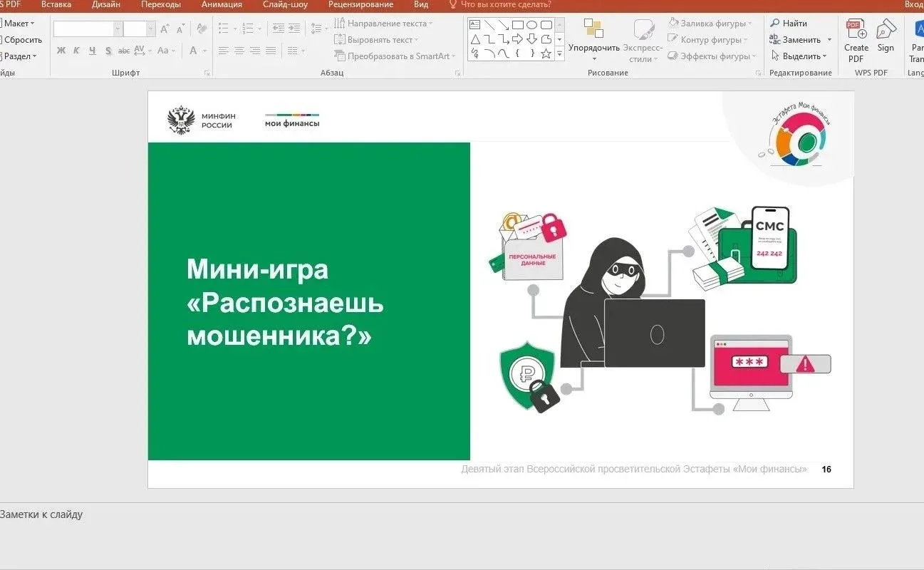Open Абзац dialog launcher
924x570 pixels.
[x=457, y=73]
